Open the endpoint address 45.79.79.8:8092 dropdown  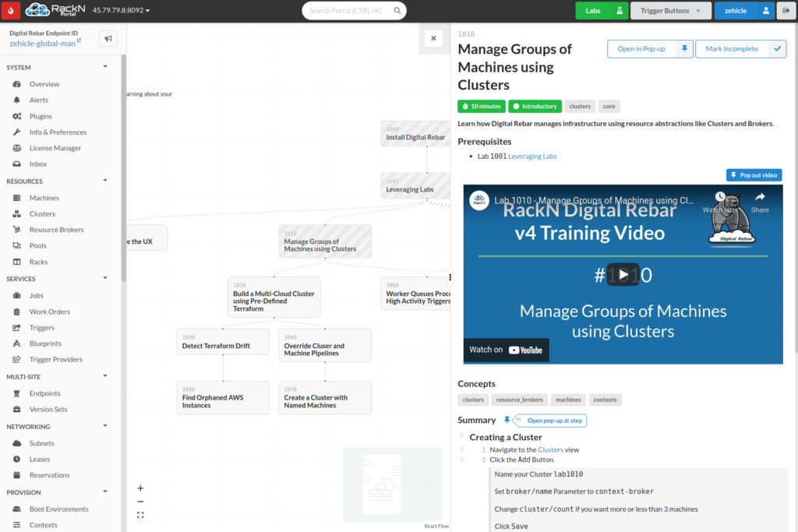tap(121, 10)
